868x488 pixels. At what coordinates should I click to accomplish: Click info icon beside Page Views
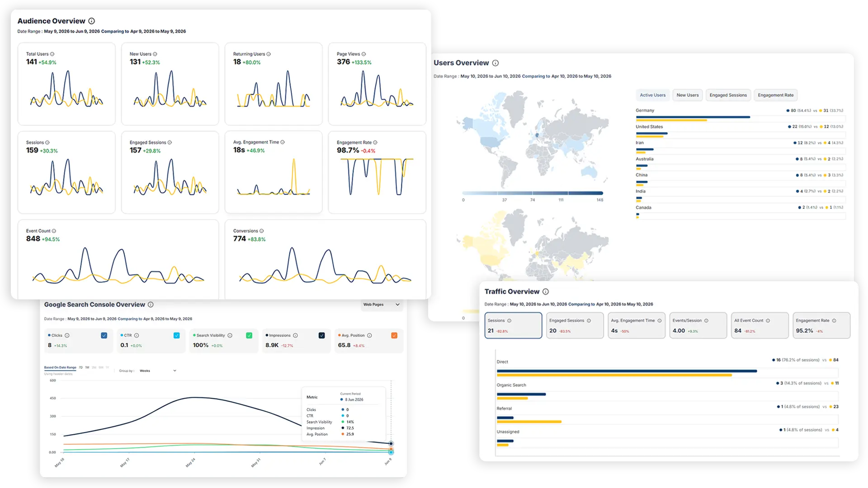[x=364, y=54]
